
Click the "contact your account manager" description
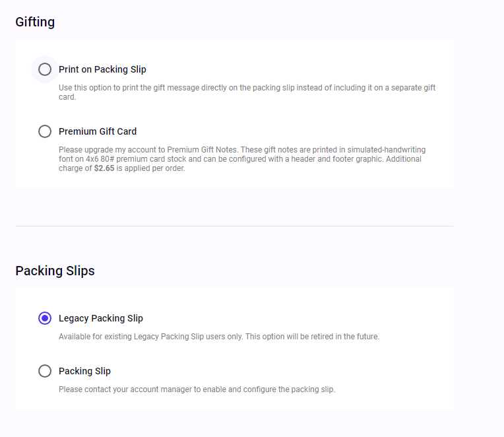197,389
